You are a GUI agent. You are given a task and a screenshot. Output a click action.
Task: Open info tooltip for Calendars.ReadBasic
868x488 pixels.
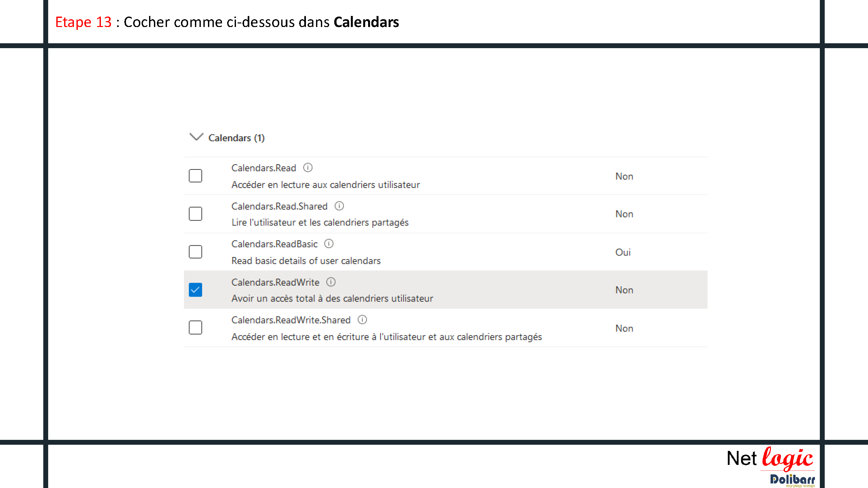coord(328,243)
